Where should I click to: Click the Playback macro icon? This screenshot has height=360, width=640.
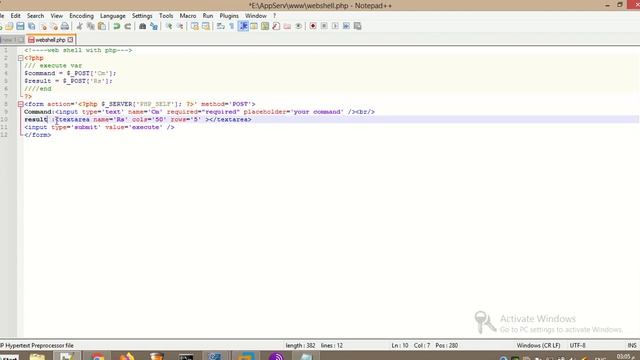[335, 26]
